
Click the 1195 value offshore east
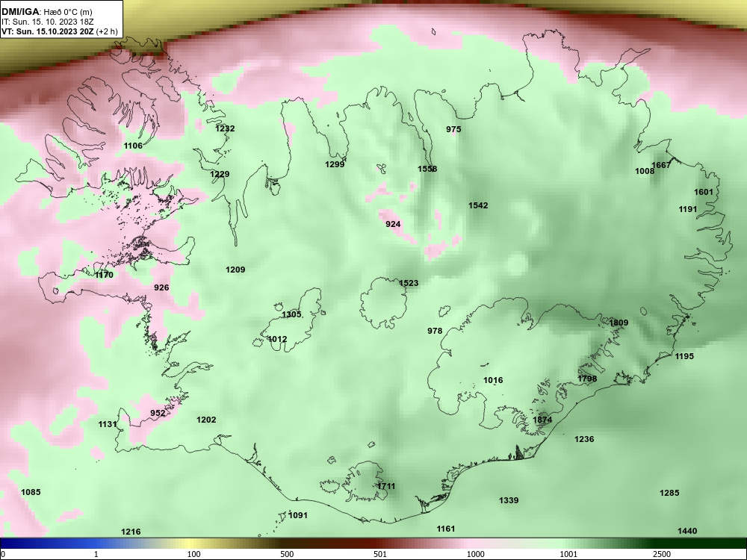pyautogui.click(x=684, y=357)
